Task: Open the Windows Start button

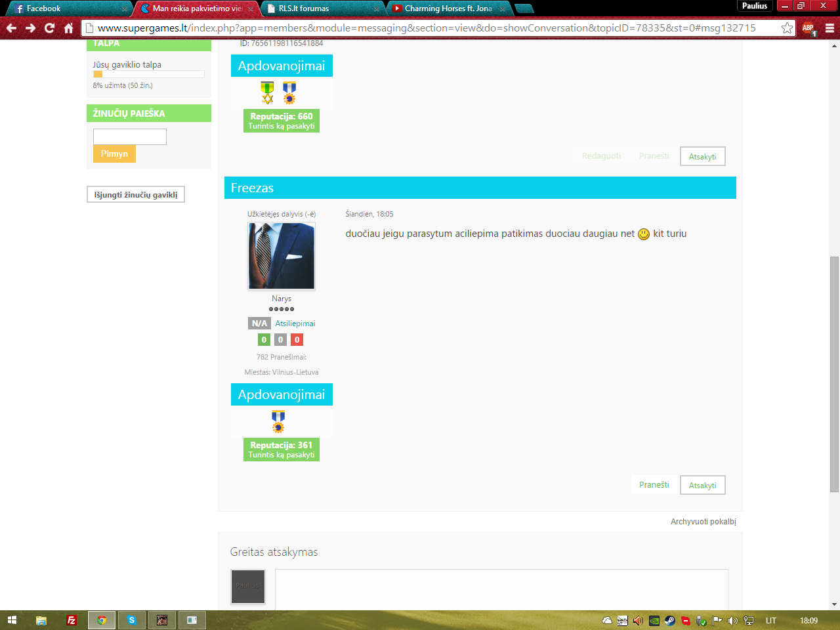Action: [x=12, y=620]
